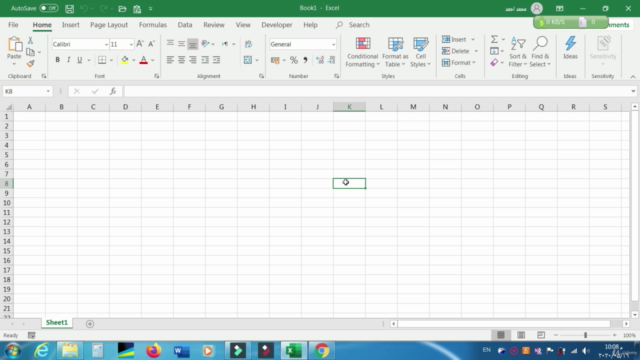Click the Fill down icon

(494, 51)
